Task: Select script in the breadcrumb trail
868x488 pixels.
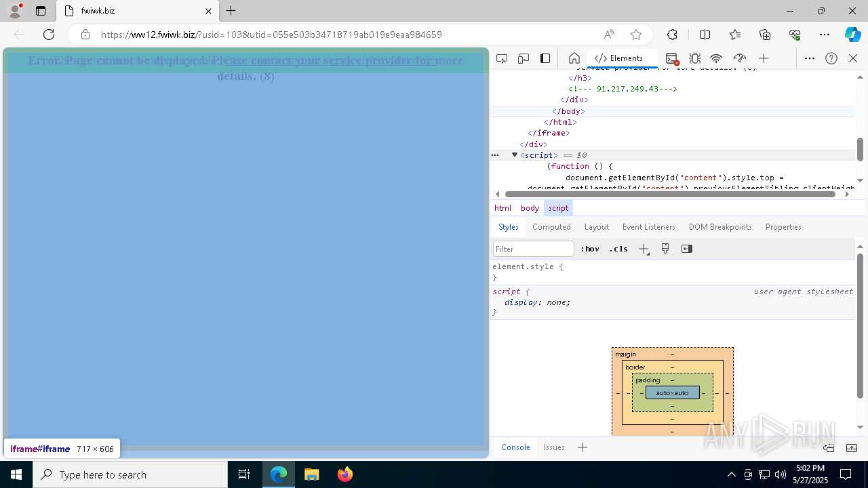Action: pyautogui.click(x=559, y=208)
